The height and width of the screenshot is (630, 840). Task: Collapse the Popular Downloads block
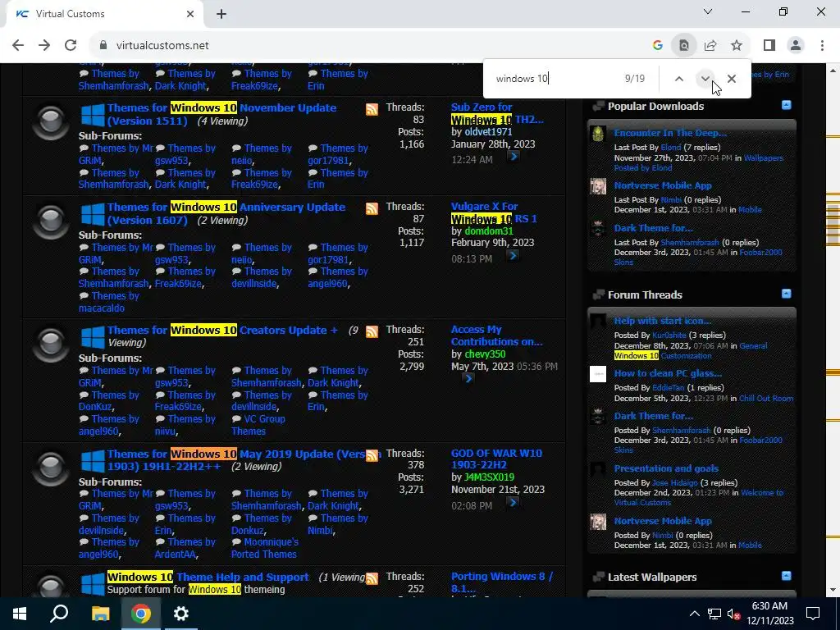786,105
